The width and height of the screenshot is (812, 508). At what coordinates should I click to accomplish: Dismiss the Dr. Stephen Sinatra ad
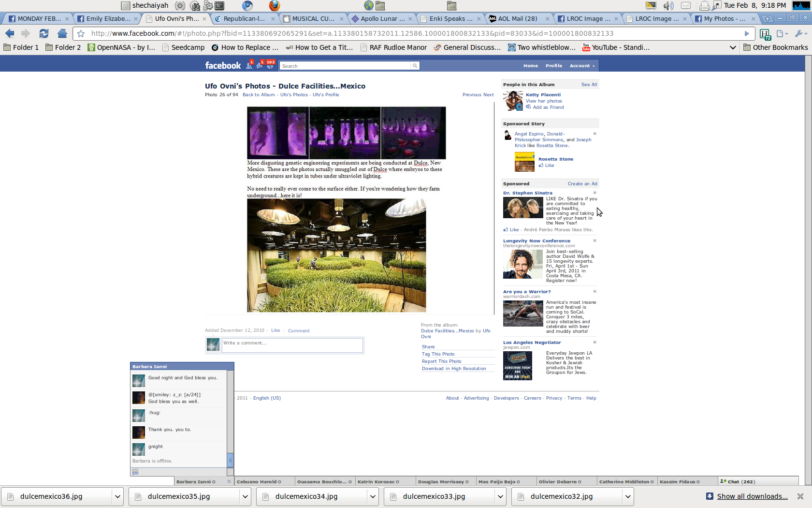(594, 193)
